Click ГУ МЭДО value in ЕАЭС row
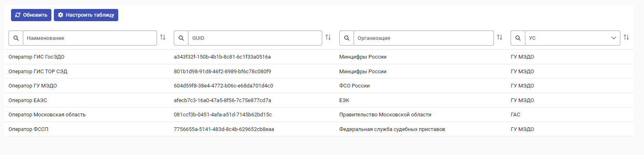 coord(522,100)
